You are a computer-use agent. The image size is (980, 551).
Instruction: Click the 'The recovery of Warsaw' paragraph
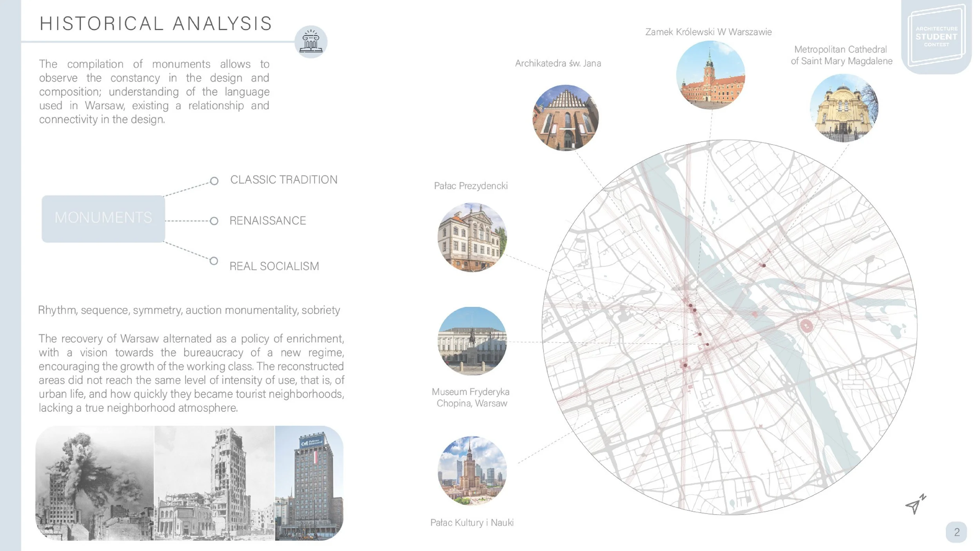click(x=191, y=373)
